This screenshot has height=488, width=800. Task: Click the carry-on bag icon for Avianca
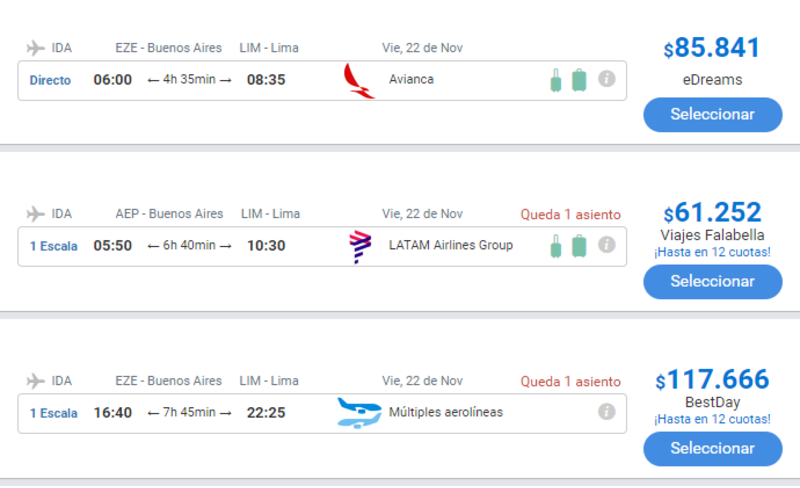click(556, 80)
